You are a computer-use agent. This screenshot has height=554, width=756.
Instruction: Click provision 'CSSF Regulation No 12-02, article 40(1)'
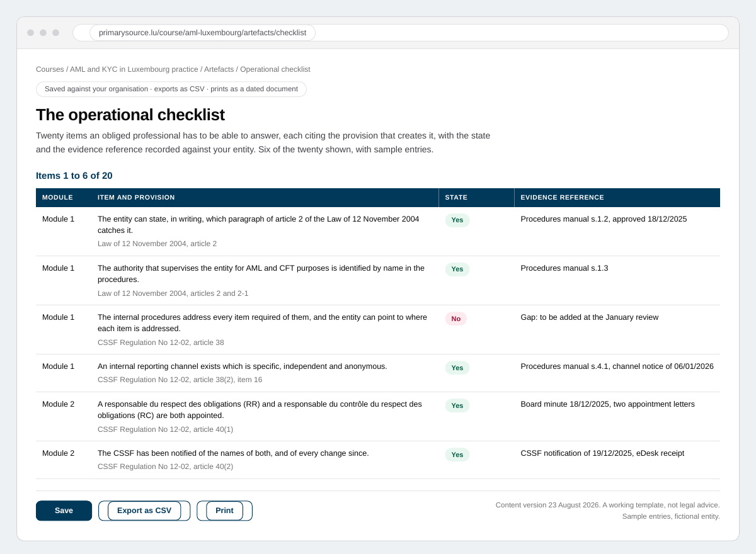166,429
